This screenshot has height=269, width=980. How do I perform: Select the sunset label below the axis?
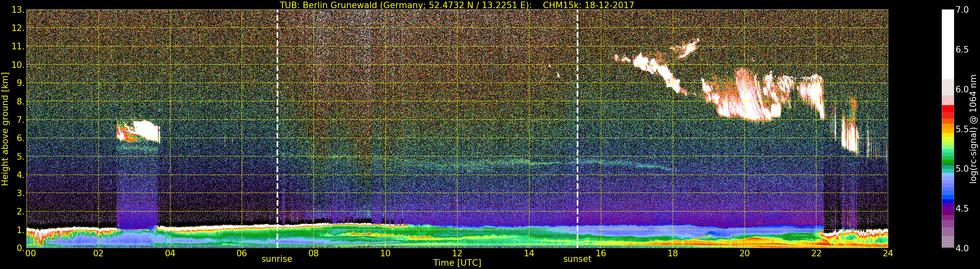(577, 259)
